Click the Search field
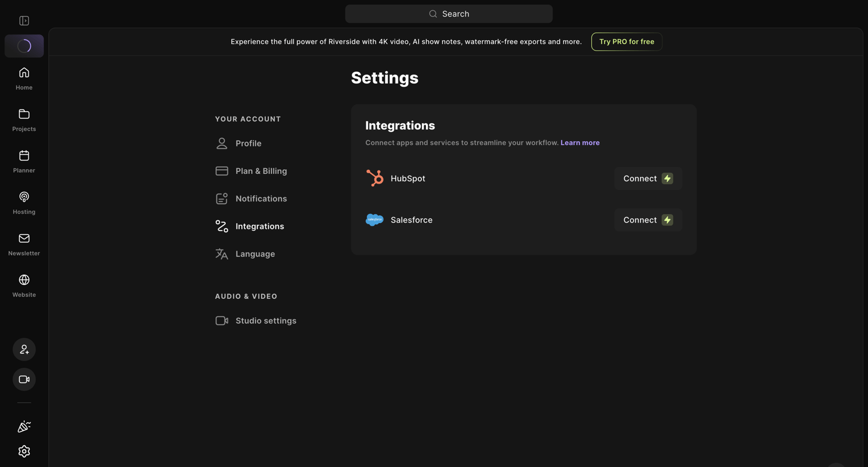868x467 pixels. point(449,14)
